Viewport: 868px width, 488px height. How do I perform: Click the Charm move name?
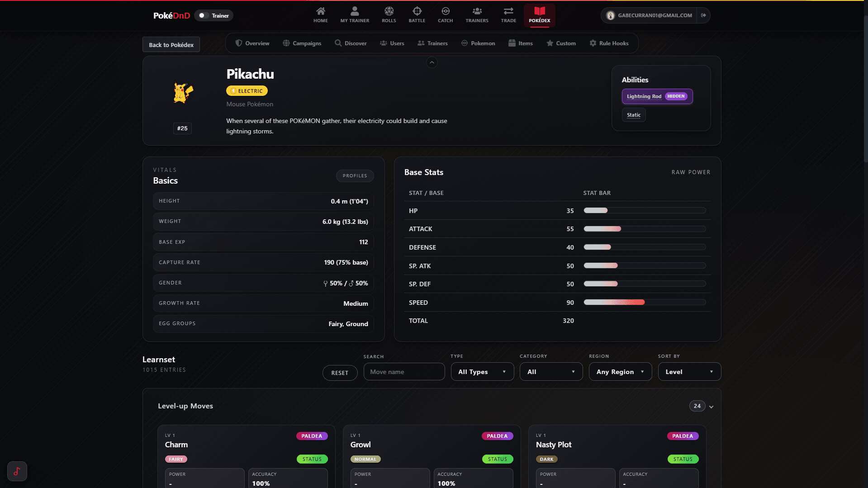[176, 445]
